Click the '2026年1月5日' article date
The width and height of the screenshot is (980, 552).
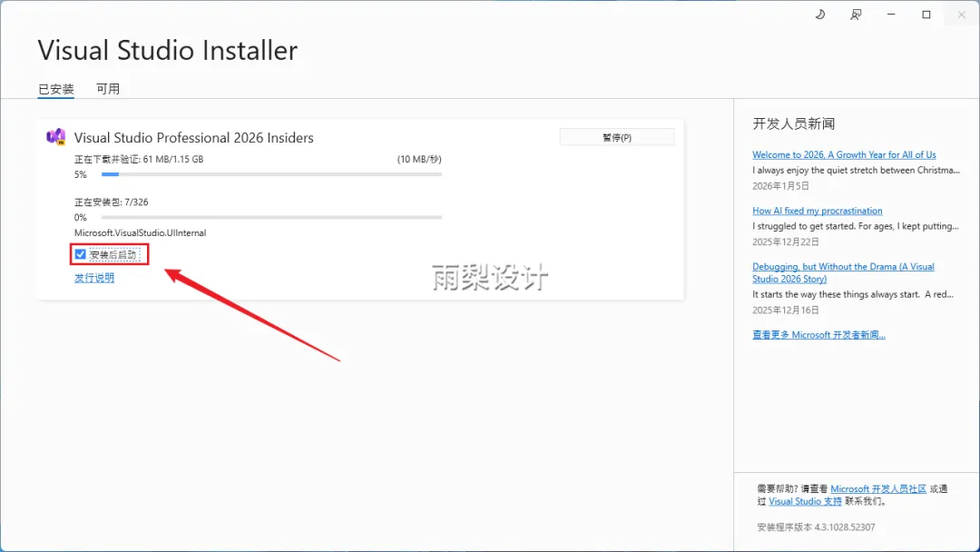(780, 186)
